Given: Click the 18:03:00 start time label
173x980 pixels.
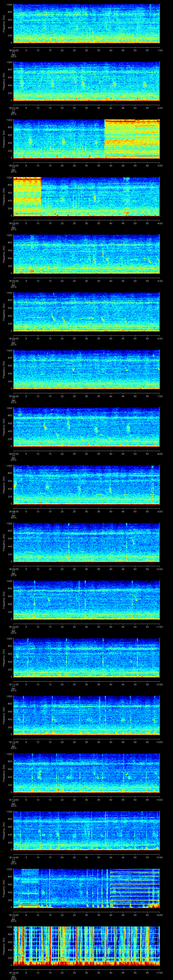Looking at the screenshot, I should [x=13, y=223].
